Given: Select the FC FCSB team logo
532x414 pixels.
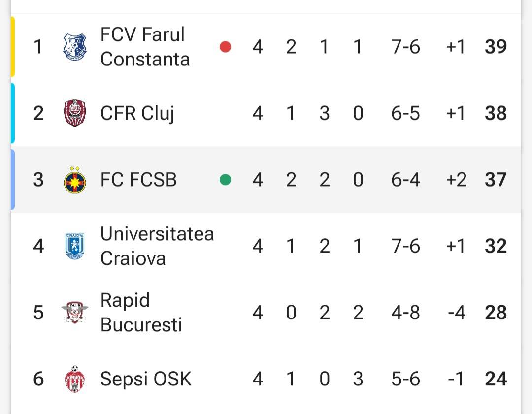Looking at the screenshot, I should click(75, 180).
